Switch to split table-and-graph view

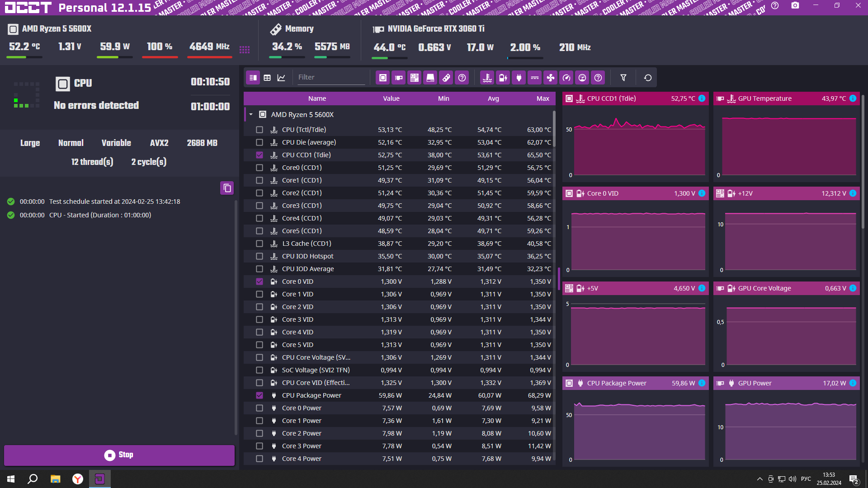tap(253, 78)
